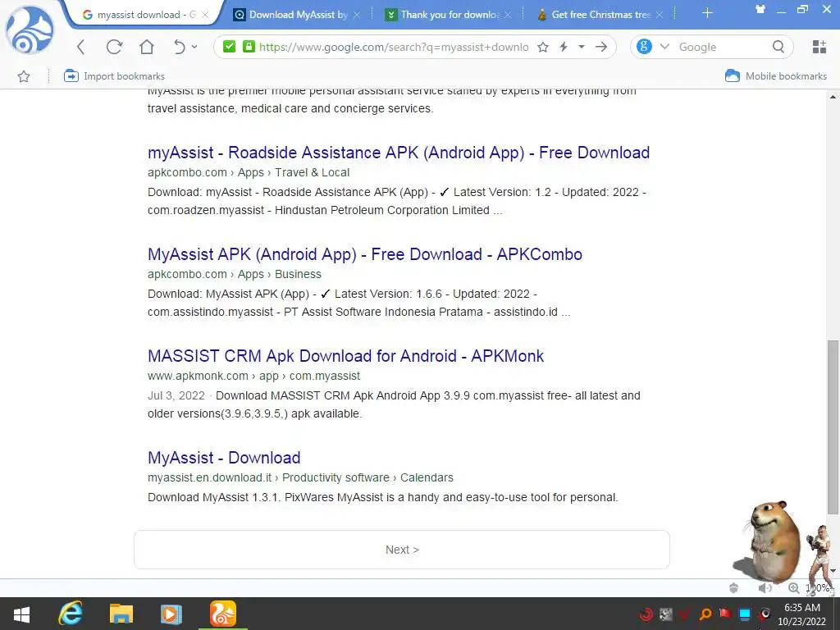The height and width of the screenshot is (630, 840).
Task: Open the zoom magnifier in status bar
Action: (793, 587)
